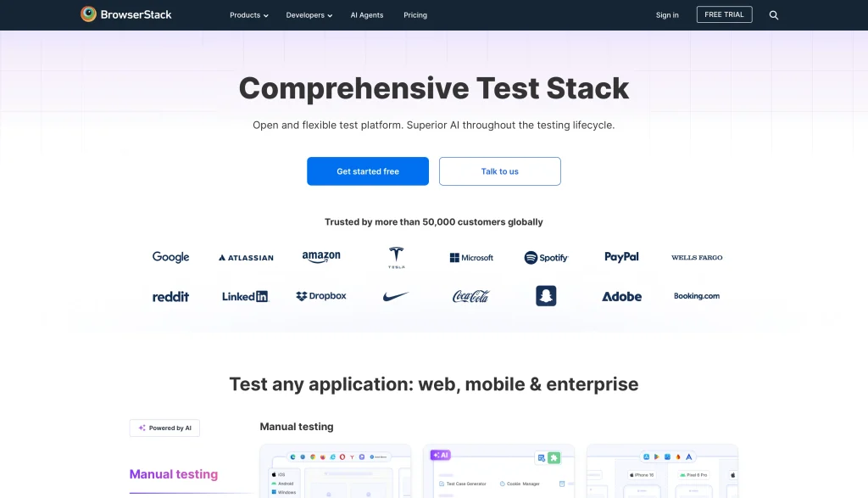Select the Firefox icon in the browser row
The width and height of the screenshot is (868, 498).
pyautogui.click(x=323, y=456)
